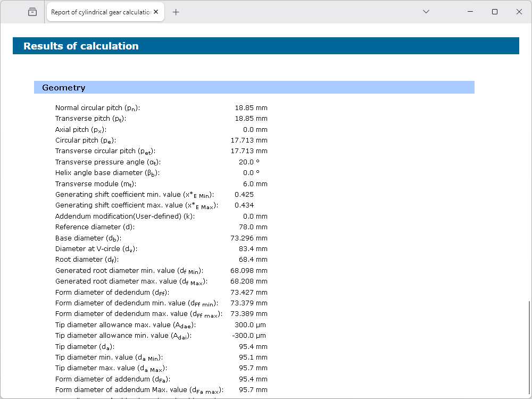
Task: Click the vertical scrollbar thumb
Action: click(529, 346)
